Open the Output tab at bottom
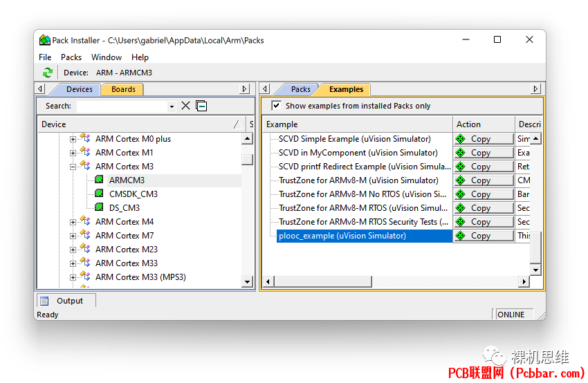 coord(66,301)
